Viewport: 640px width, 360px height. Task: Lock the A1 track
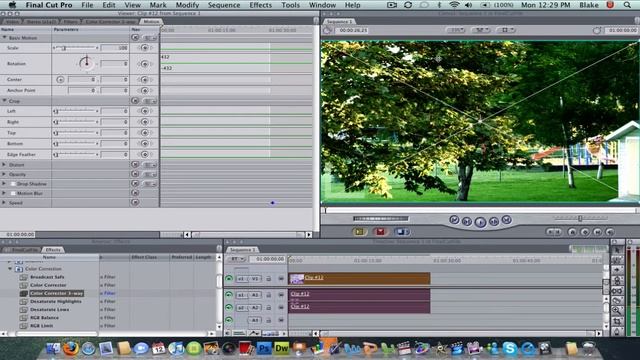click(269, 295)
